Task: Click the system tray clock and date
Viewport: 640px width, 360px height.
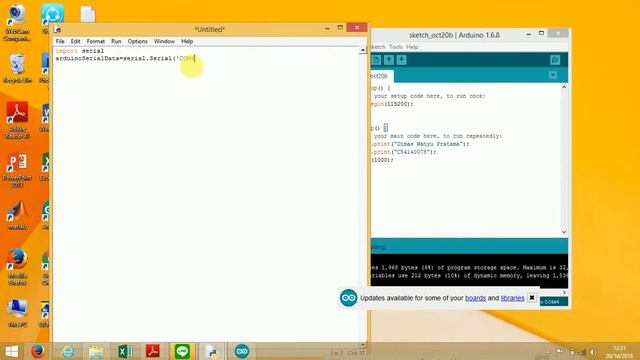Action: pyautogui.click(x=619, y=352)
